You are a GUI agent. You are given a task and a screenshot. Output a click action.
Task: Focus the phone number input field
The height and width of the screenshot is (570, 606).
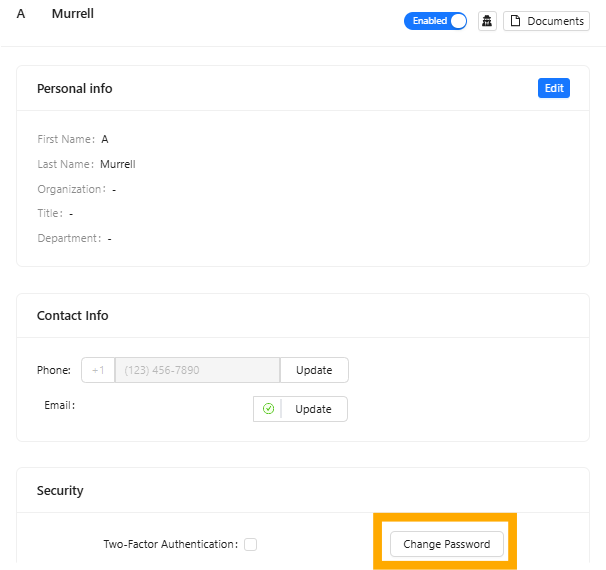(x=197, y=370)
